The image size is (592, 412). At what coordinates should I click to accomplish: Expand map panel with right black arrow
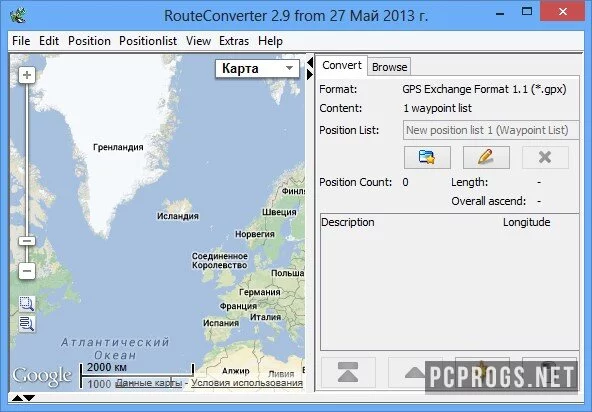coord(310,74)
